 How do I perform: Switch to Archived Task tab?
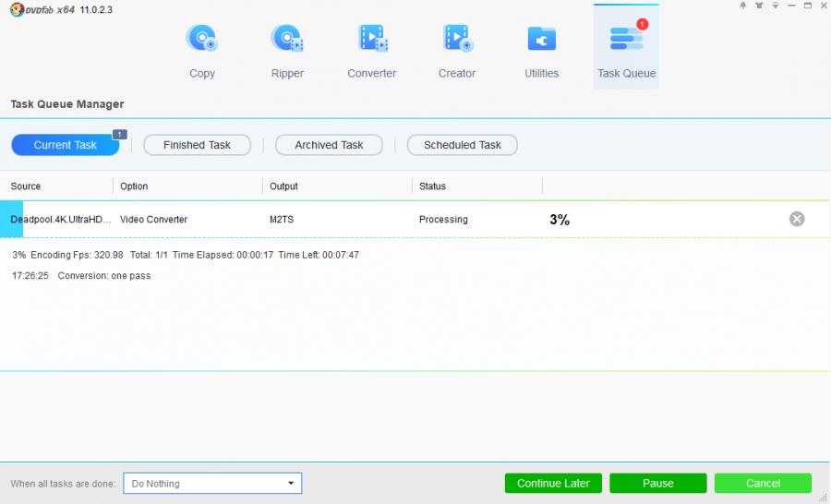pyautogui.click(x=329, y=145)
